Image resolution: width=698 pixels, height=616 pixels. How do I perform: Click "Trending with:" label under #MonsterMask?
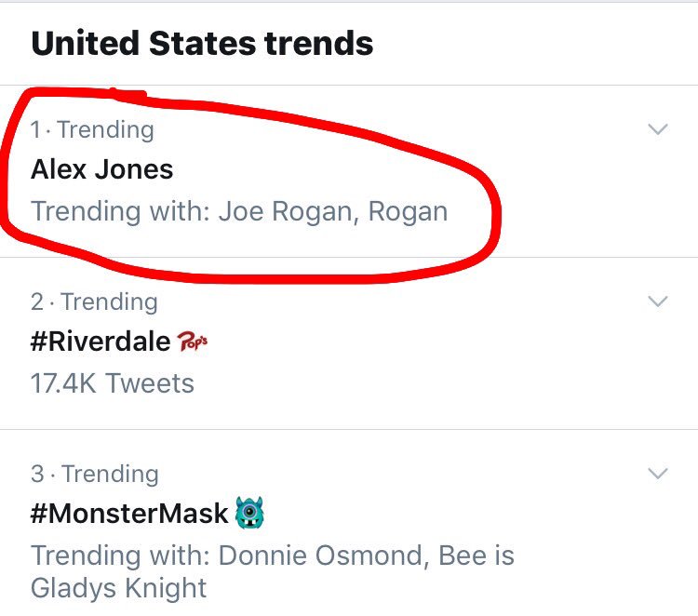120,556
